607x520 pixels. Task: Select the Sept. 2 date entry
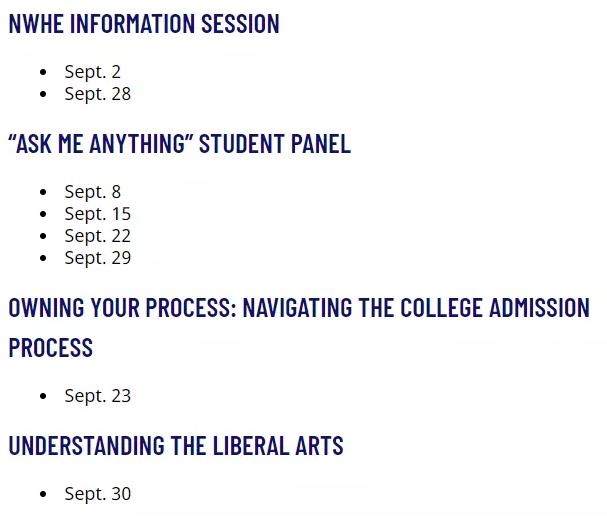(x=93, y=72)
